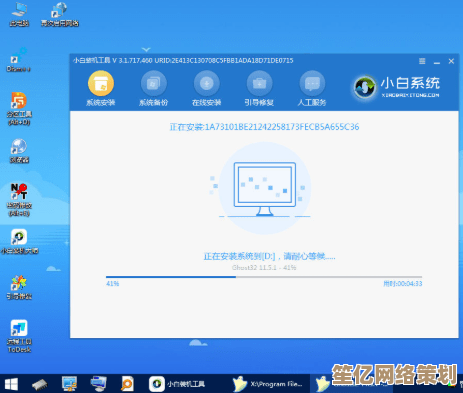Open the 人工服务 support tab

click(312, 89)
